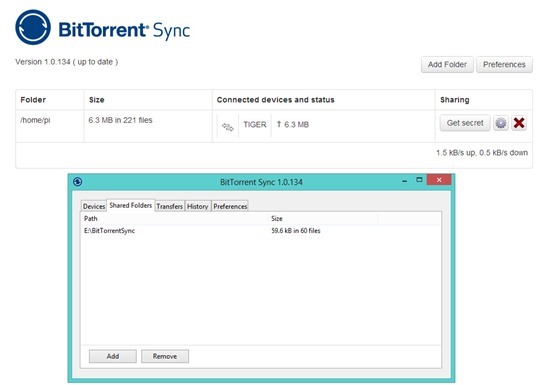Open the Transfers tab
Screen dimensions: 540x385
pos(169,206)
